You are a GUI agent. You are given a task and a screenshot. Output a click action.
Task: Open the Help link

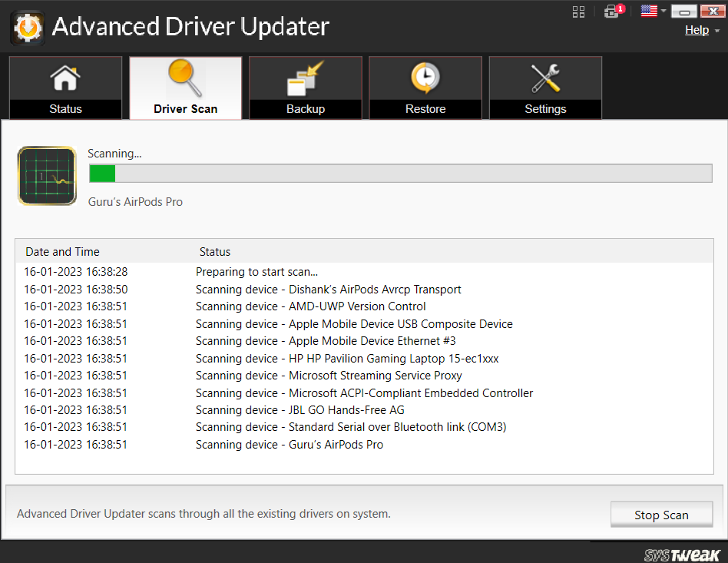click(697, 29)
